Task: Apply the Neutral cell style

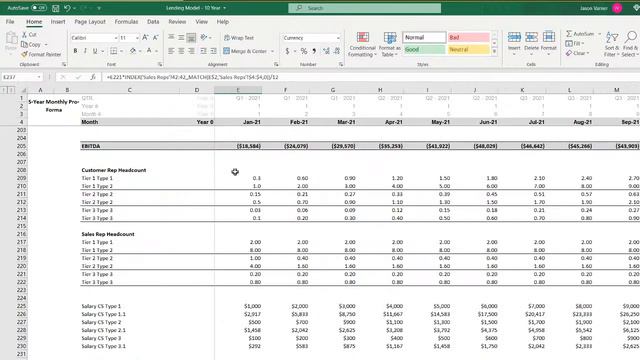Action: [x=469, y=49]
